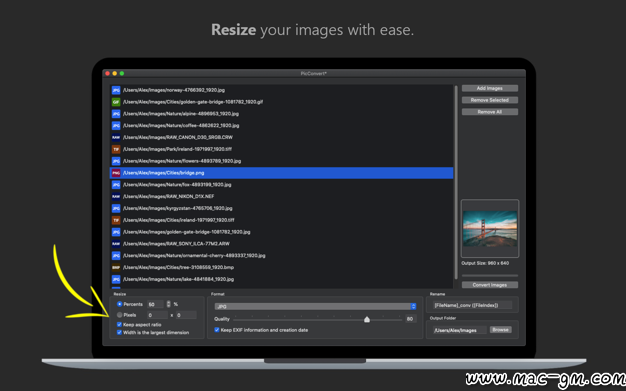
Task: Toggle the Keep aspect ratio checkbox
Action: pyautogui.click(x=119, y=325)
